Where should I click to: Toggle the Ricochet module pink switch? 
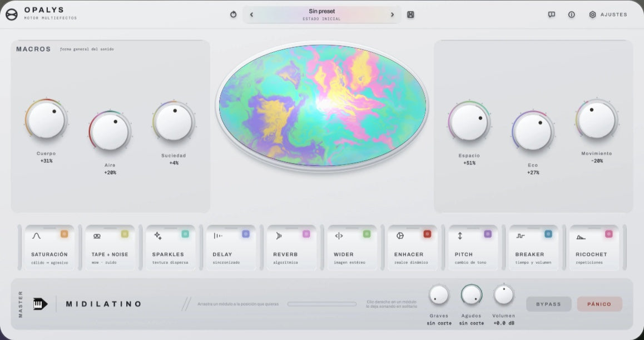tap(608, 234)
